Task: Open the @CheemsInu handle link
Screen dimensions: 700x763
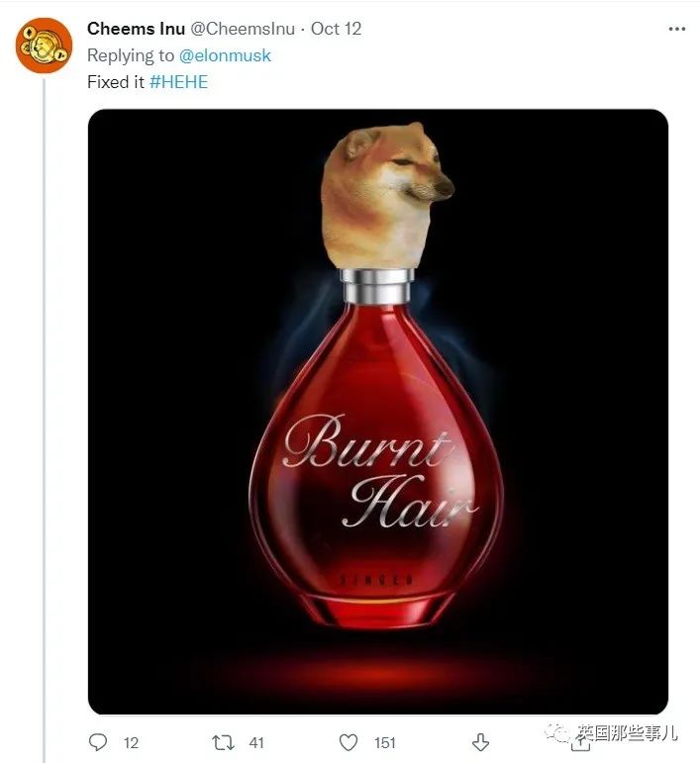Action: (242, 29)
